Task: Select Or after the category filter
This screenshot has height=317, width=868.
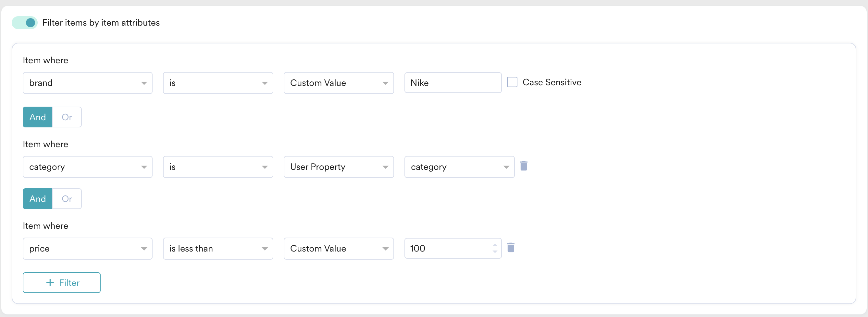Action: [x=67, y=199]
